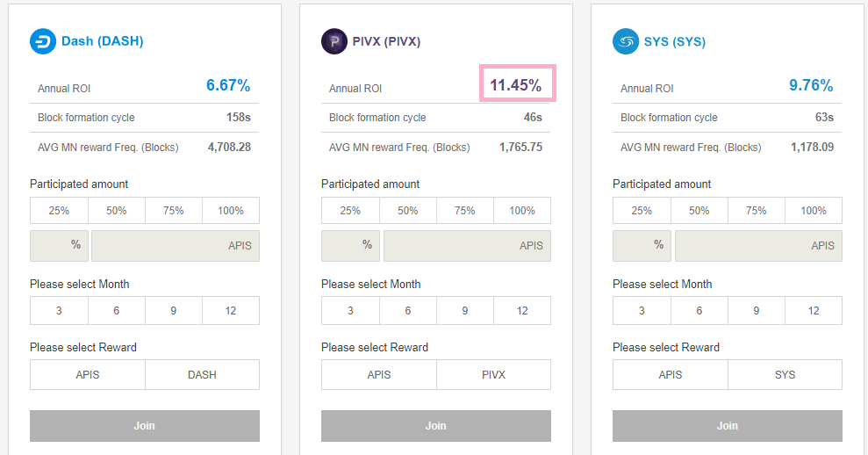Select 50% participation in the SYS card
The height and width of the screenshot is (455, 868).
click(699, 211)
